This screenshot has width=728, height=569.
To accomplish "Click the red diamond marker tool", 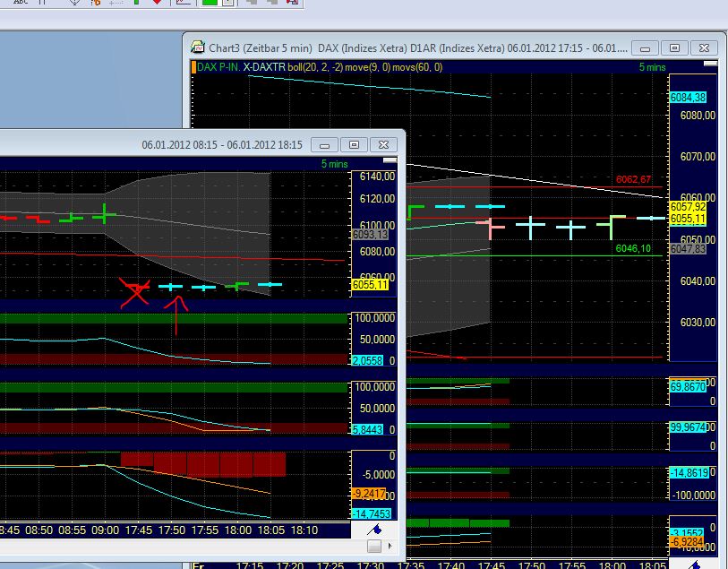I will (158, 4).
